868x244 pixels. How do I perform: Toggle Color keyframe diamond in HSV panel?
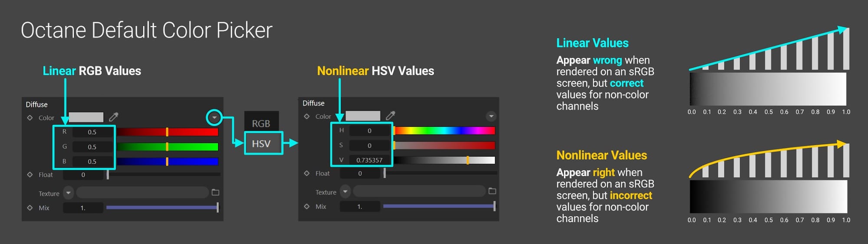pos(307,116)
